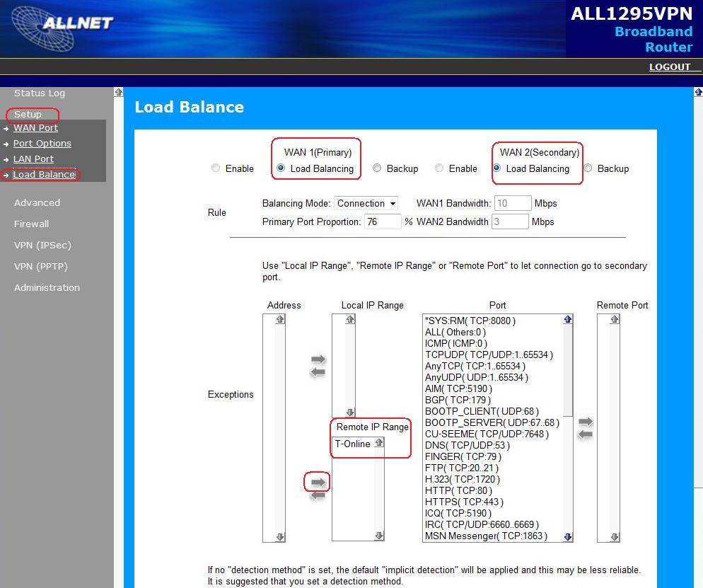Select AnyTCP( TCP:1..65534 ) port entry
This screenshot has width=703, height=588.
tap(475, 366)
